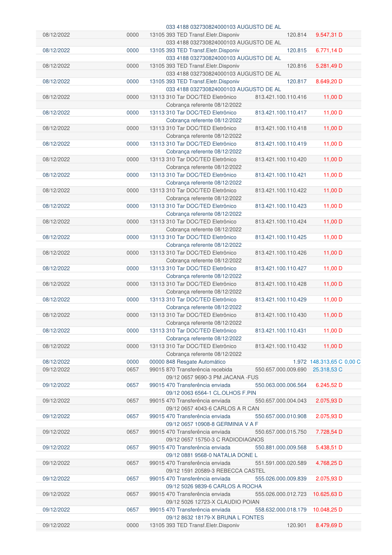Viewport: 392px width, 555px height.
Task: Select document number 813.421.100.110.432
Action: pyautogui.click(x=280, y=346)
